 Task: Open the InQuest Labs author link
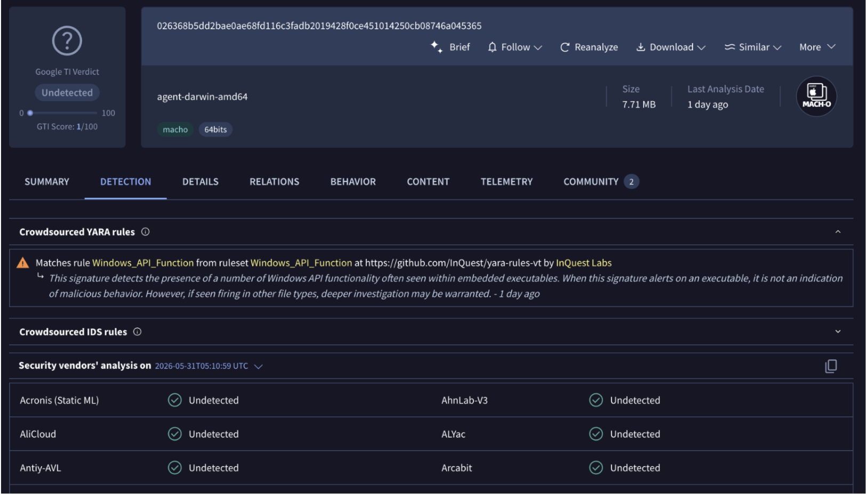point(584,263)
